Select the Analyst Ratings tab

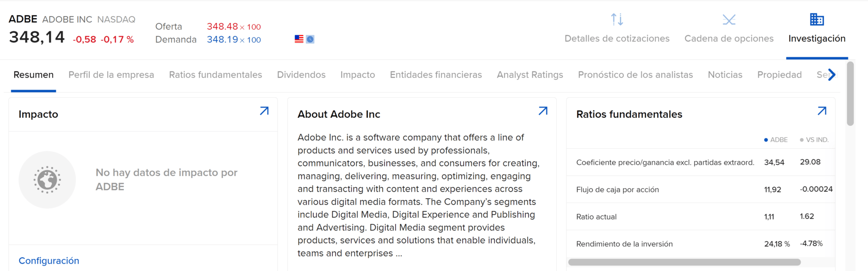pos(530,75)
